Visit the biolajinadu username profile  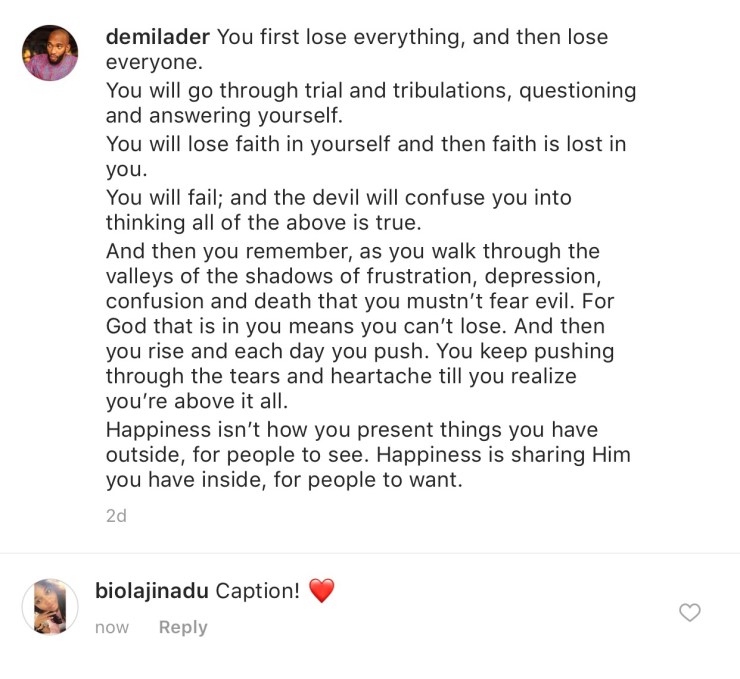[x=151, y=590]
